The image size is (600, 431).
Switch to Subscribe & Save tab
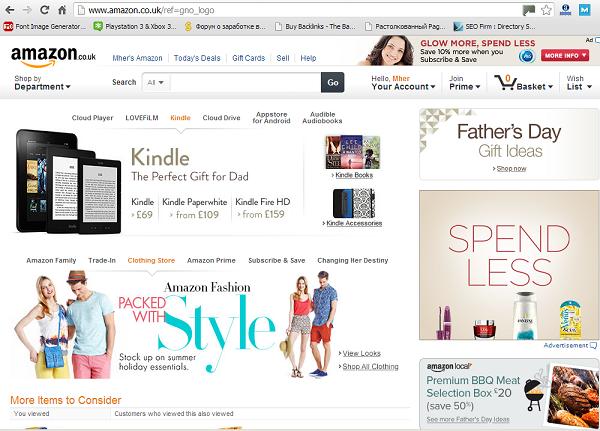[x=277, y=260]
